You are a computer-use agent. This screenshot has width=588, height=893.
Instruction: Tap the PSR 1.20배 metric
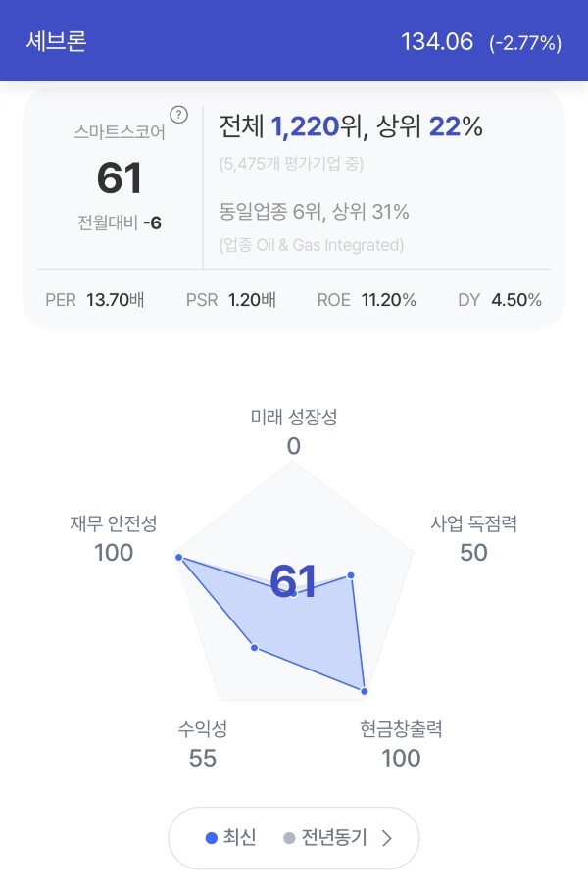click(x=231, y=300)
